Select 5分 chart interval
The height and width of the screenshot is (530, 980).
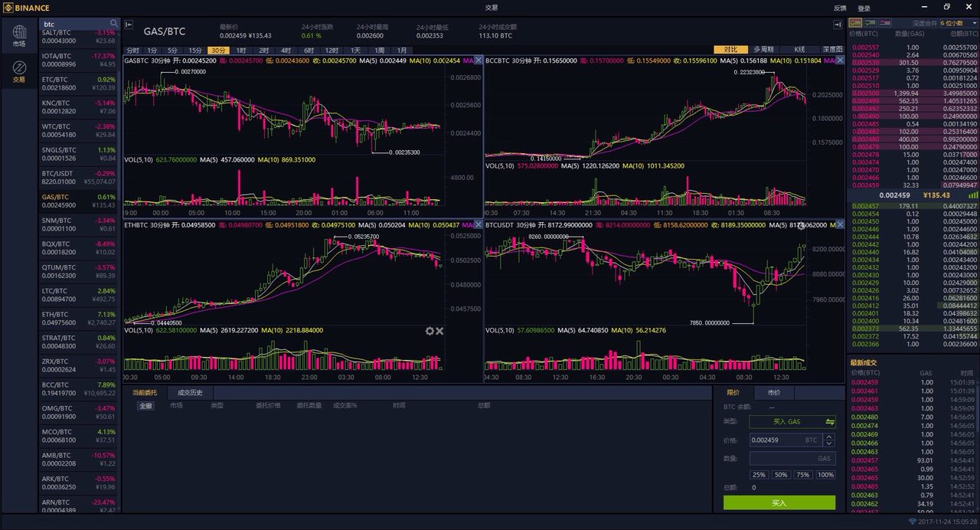174,50
